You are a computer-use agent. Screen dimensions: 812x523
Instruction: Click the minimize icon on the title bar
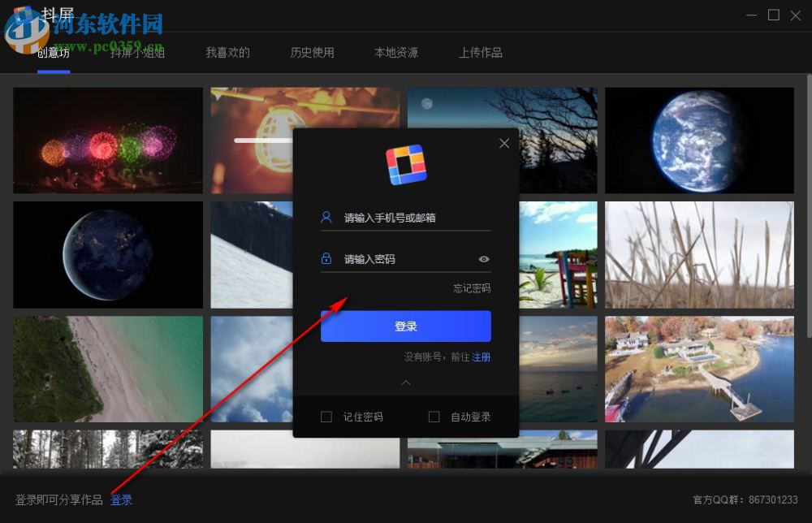click(751, 15)
